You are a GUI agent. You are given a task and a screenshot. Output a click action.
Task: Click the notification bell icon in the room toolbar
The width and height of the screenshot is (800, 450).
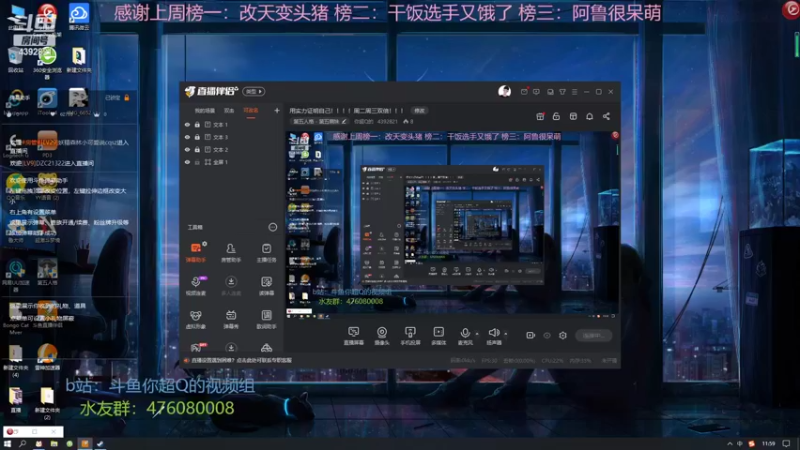coord(589,116)
